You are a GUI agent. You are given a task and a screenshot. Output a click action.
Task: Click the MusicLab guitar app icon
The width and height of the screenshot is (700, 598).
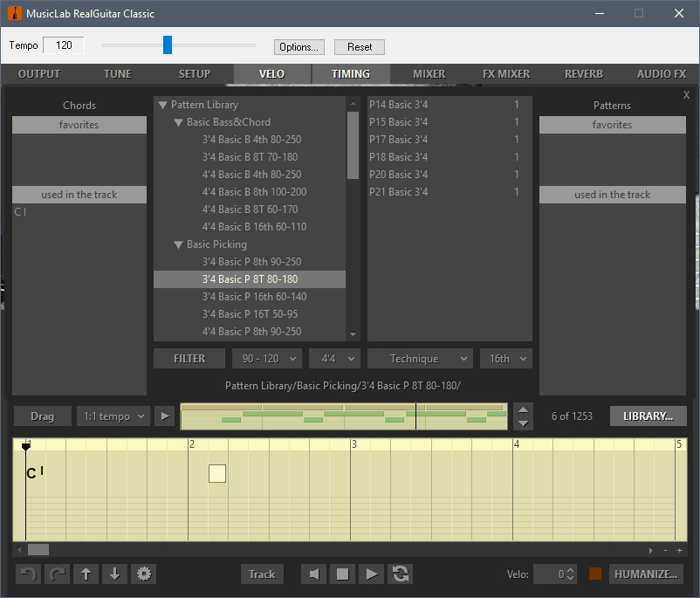tap(15, 13)
